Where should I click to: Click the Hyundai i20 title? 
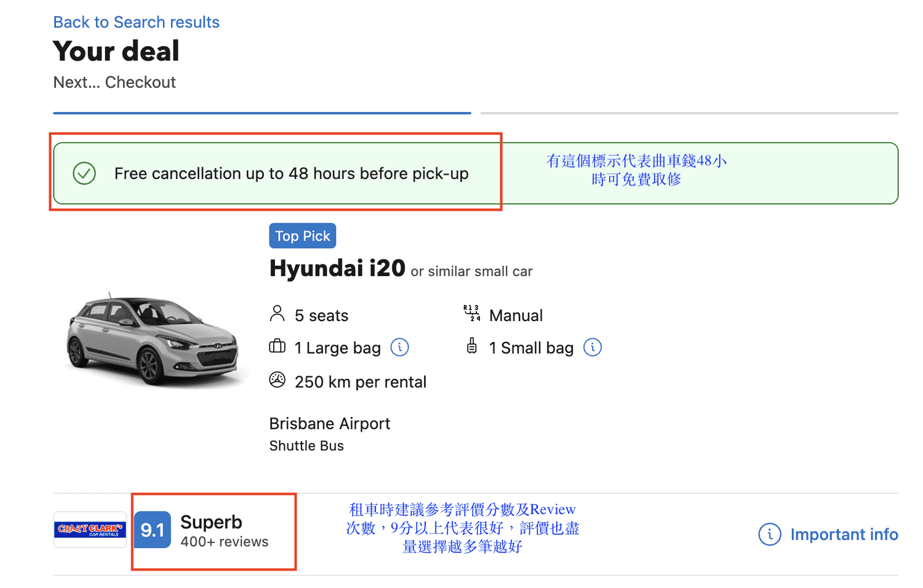(x=337, y=268)
